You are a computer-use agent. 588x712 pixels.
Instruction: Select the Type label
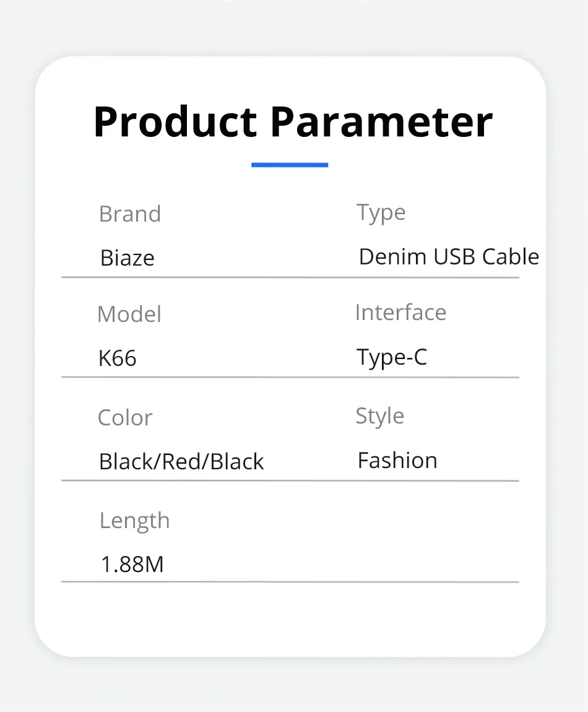point(381,212)
